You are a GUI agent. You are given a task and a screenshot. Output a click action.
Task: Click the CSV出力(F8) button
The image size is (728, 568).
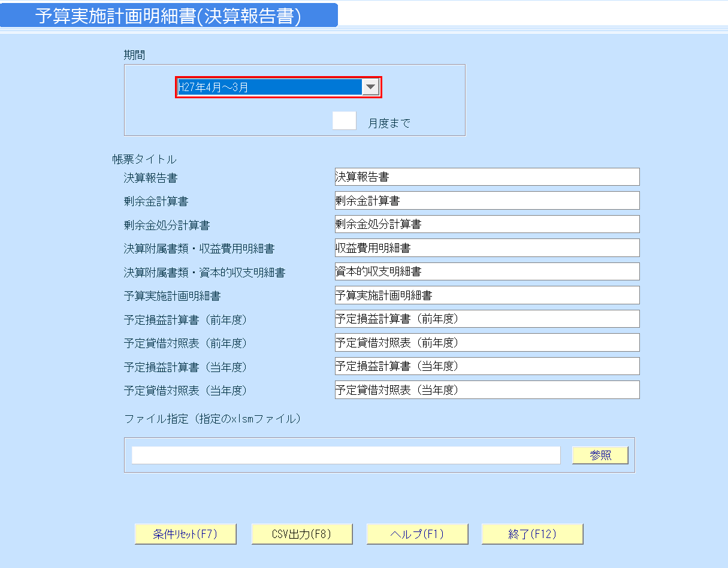(x=302, y=534)
